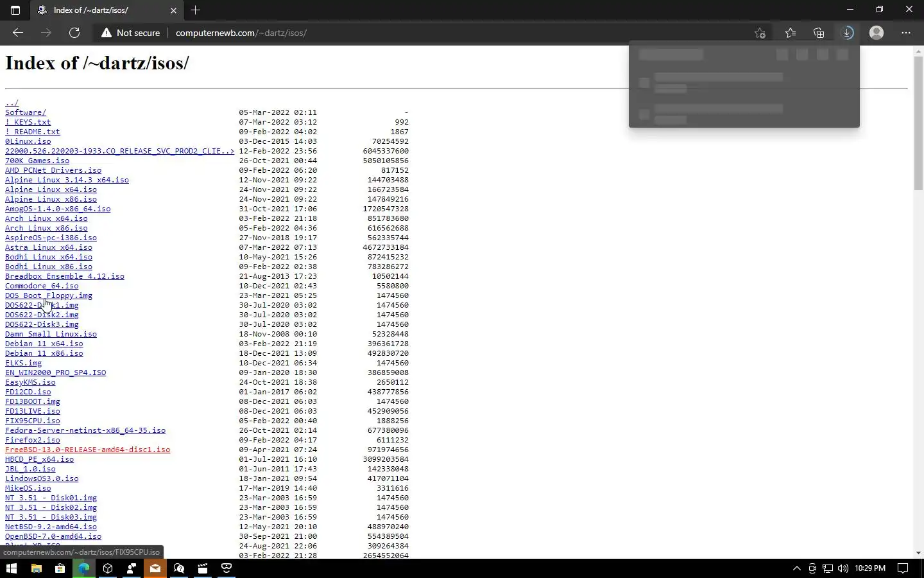This screenshot has height=578, width=924.
Task: Download AMD_PCNet_Drivers.iso
Action: point(53,170)
